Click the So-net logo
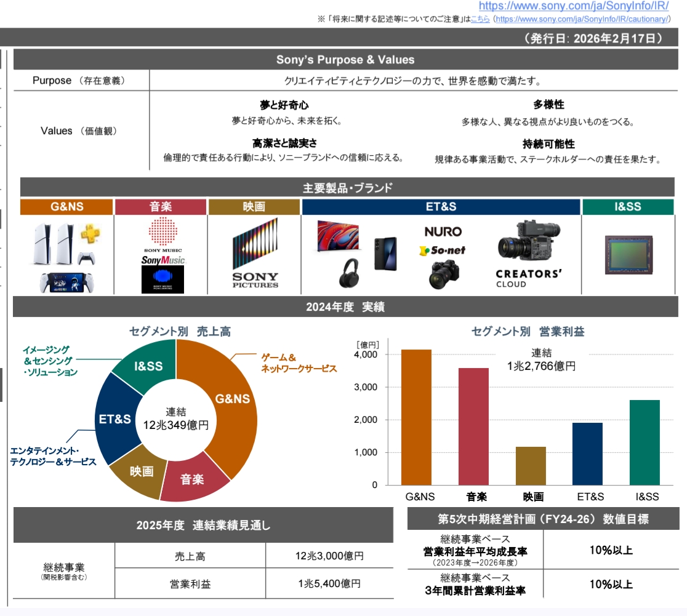 click(442, 250)
